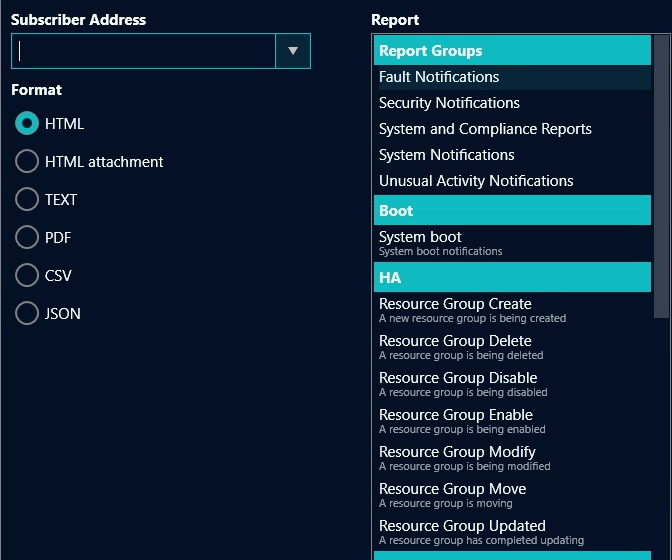Select Unusual Activity Notifications entry

(x=476, y=181)
